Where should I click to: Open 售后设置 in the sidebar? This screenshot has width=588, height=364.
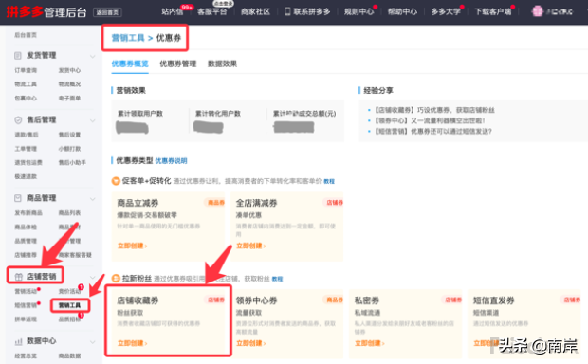coord(69,135)
